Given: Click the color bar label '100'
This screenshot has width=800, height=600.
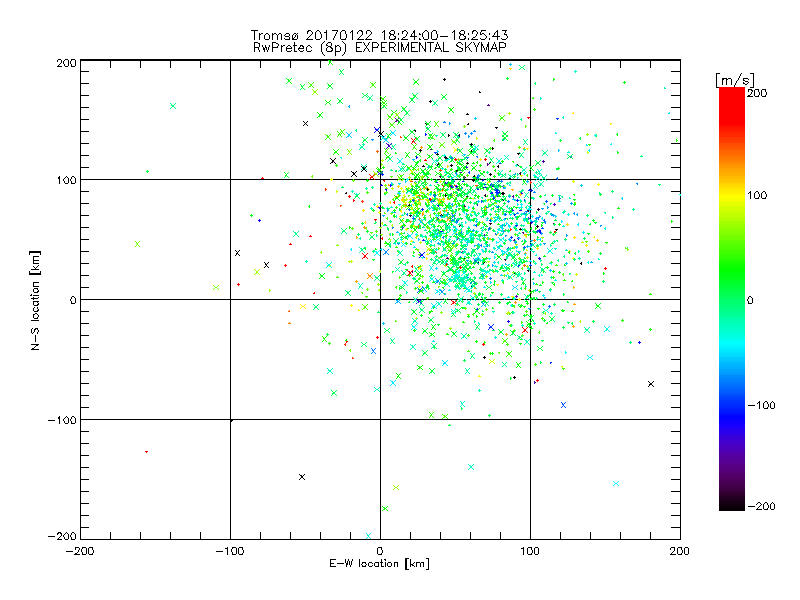Looking at the screenshot, I should (757, 195).
